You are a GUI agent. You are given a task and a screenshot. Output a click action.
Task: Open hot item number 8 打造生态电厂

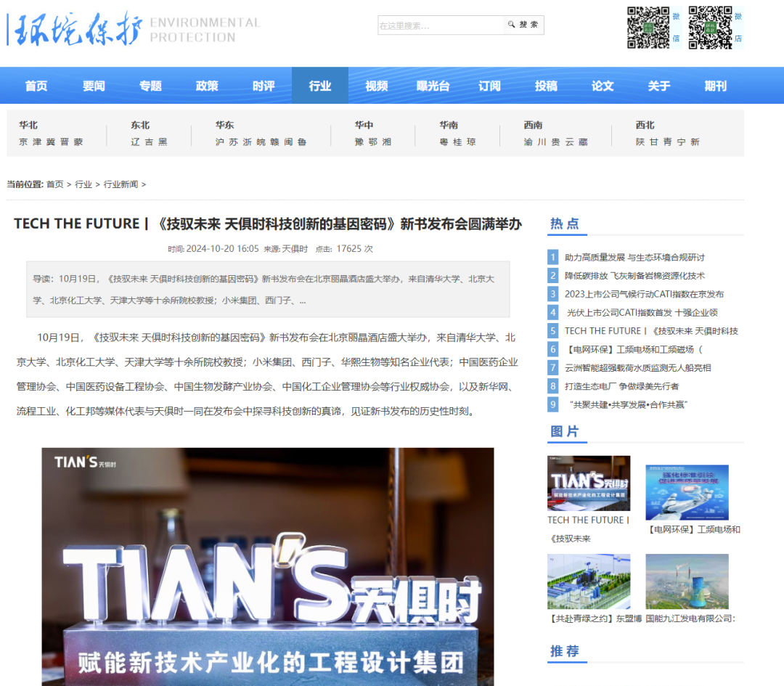[621, 386]
